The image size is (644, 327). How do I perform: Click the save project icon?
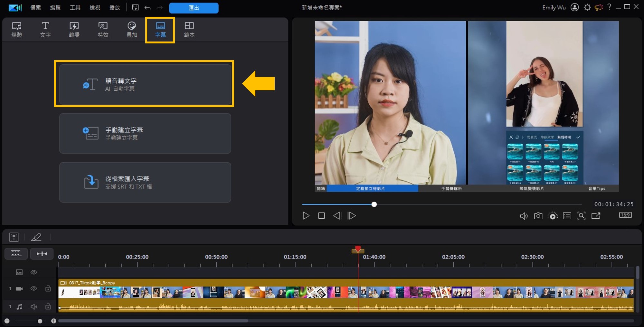[135, 7]
